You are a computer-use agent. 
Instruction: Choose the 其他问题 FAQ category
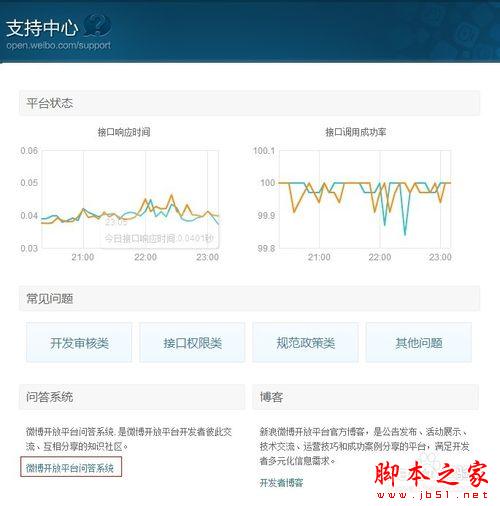pos(419,342)
